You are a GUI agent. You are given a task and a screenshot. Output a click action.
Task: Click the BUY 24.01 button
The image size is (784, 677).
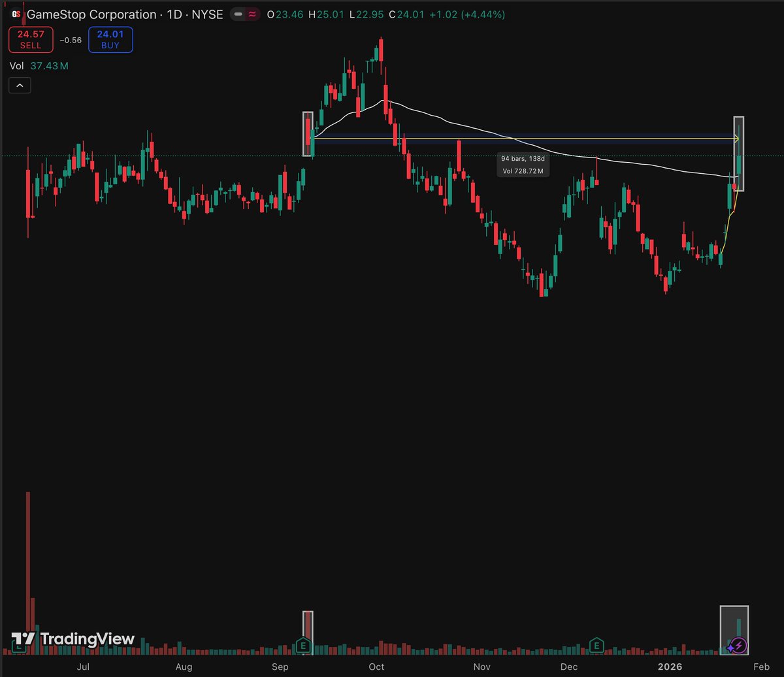(110, 39)
